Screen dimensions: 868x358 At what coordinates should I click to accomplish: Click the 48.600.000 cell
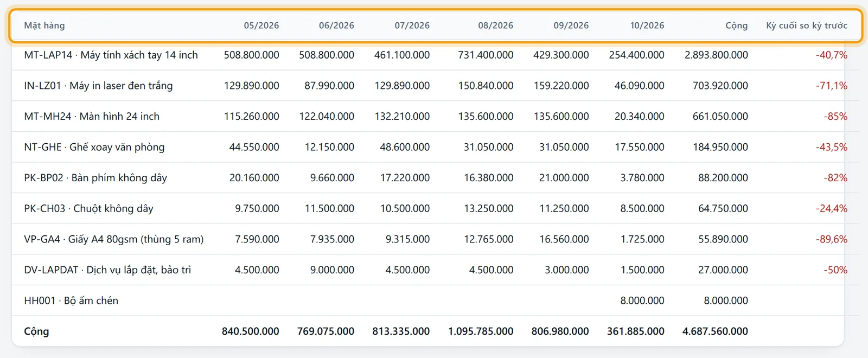(405, 147)
